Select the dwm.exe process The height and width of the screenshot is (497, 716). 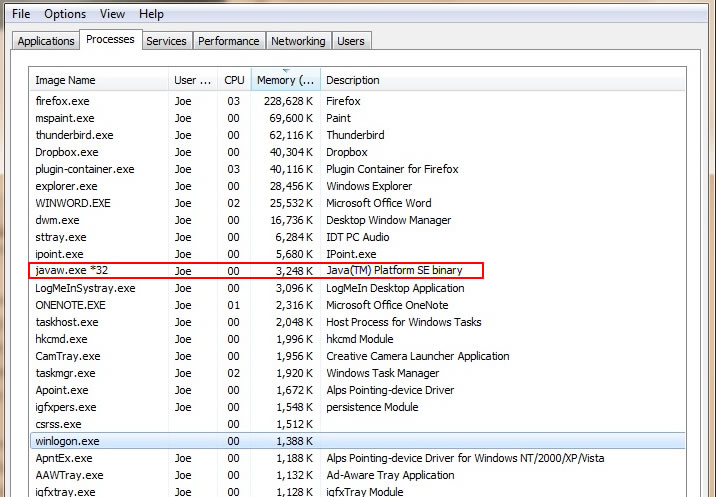pyautogui.click(x=357, y=220)
